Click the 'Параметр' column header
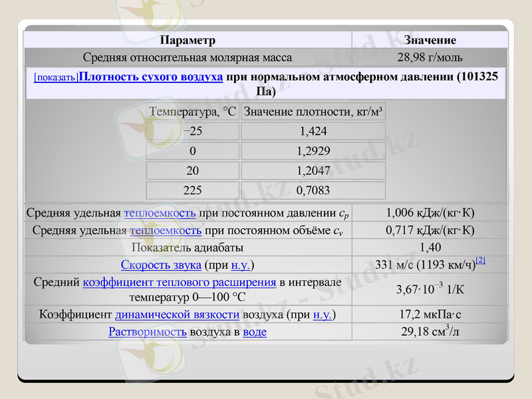 coord(188,41)
